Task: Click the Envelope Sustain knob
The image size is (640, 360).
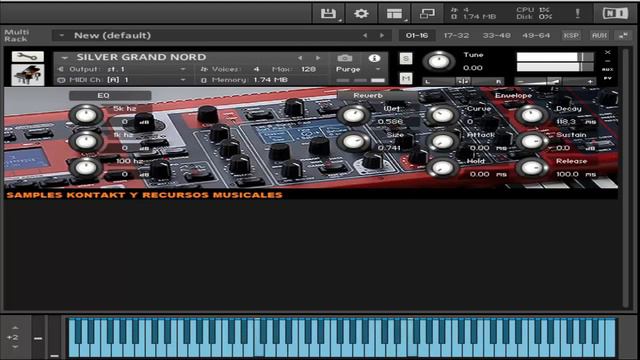Action: [532, 141]
